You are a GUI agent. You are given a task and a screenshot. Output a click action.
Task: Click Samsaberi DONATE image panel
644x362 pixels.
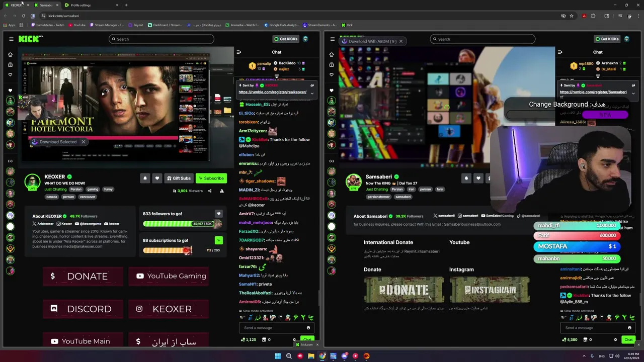[404, 290]
